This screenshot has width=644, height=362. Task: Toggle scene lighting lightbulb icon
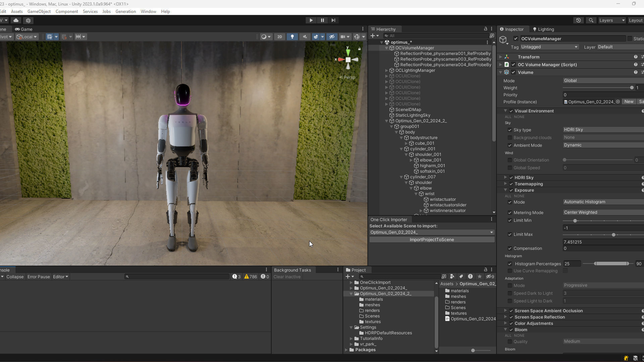pos(292,37)
